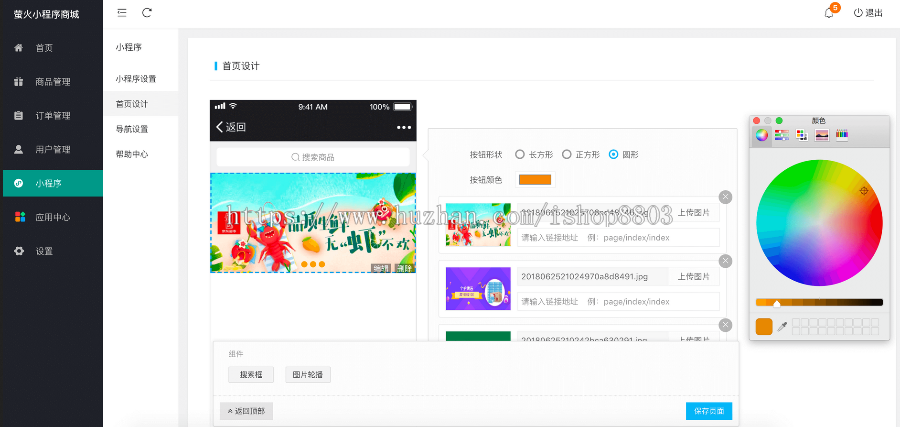Click the home icon beside 首页

tap(19, 48)
